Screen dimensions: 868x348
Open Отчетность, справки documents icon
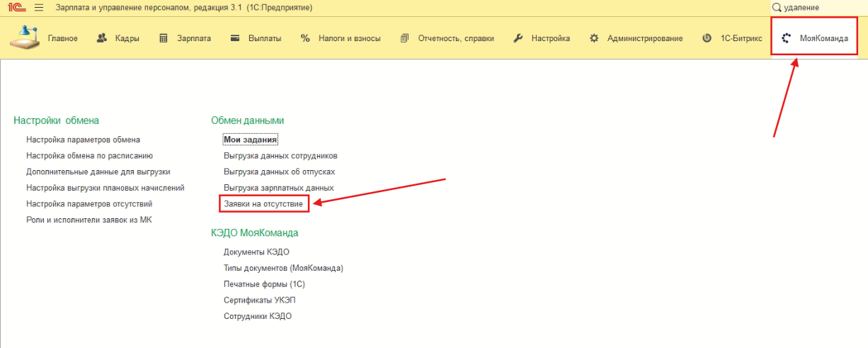(x=405, y=38)
